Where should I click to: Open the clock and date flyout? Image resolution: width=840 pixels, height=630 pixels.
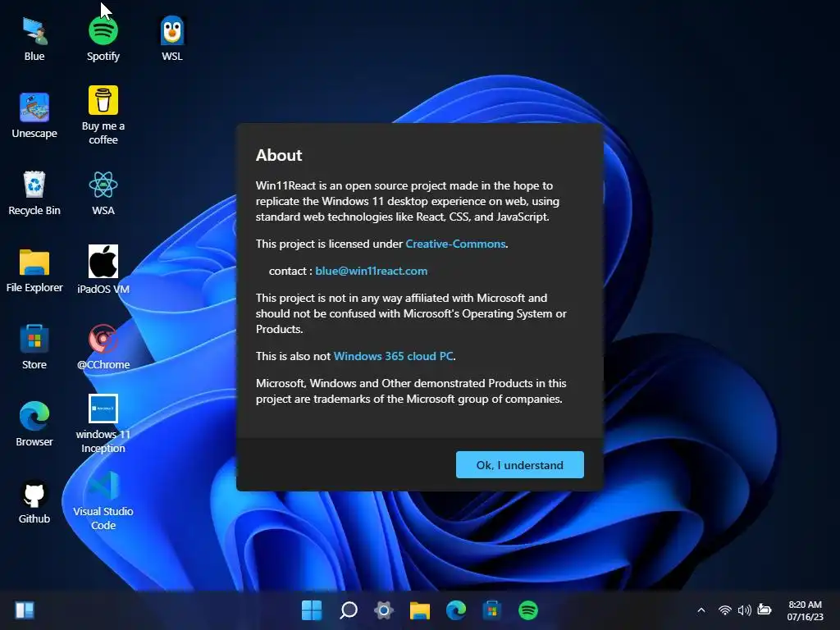(x=805, y=610)
